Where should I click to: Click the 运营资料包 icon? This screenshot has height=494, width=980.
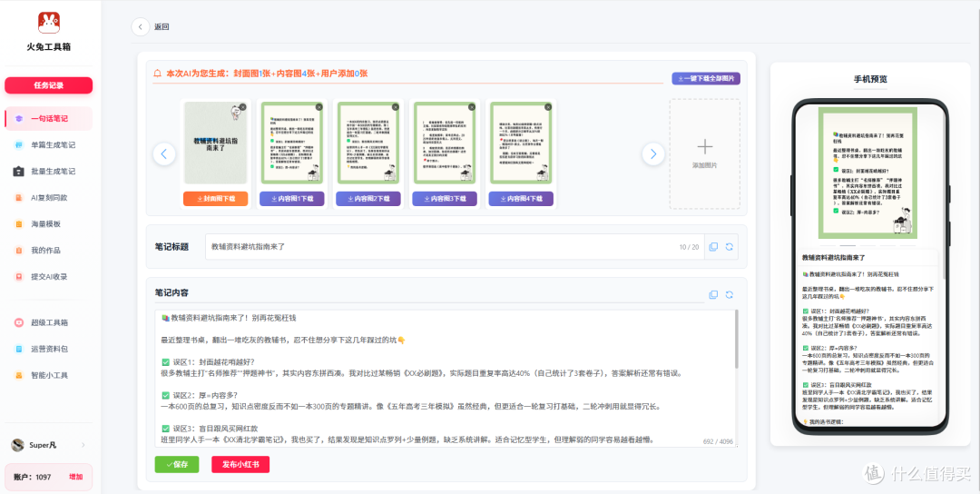point(19,349)
